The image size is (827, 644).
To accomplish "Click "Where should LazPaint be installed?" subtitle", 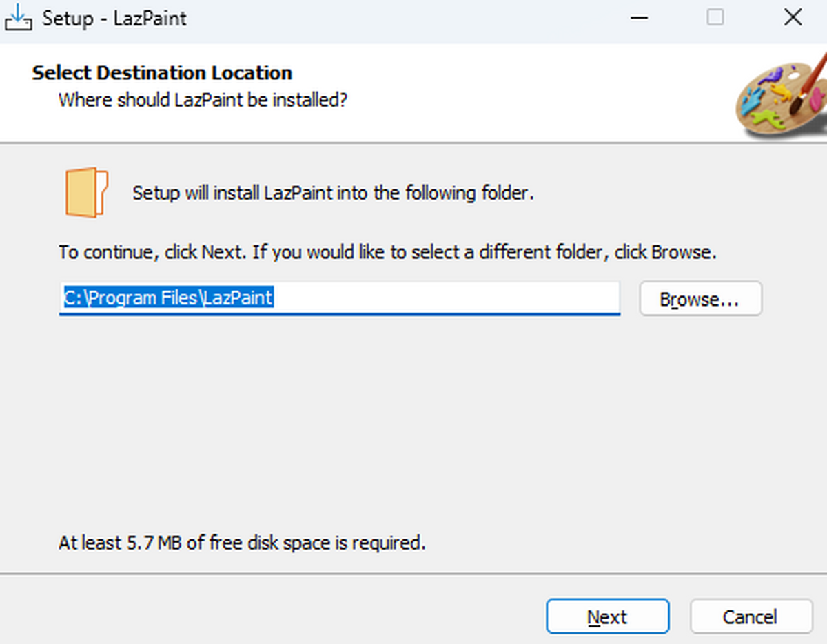I will point(203,100).
